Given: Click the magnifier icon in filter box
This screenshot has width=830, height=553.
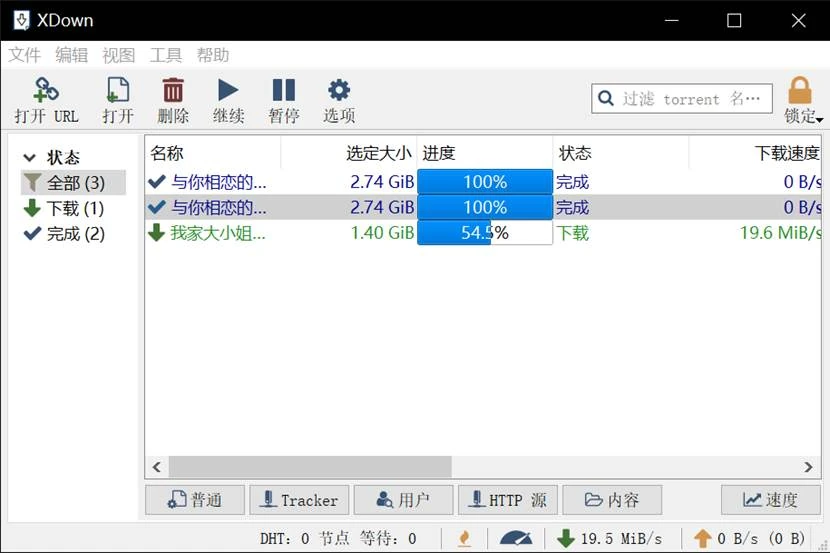Looking at the screenshot, I should [x=606, y=98].
